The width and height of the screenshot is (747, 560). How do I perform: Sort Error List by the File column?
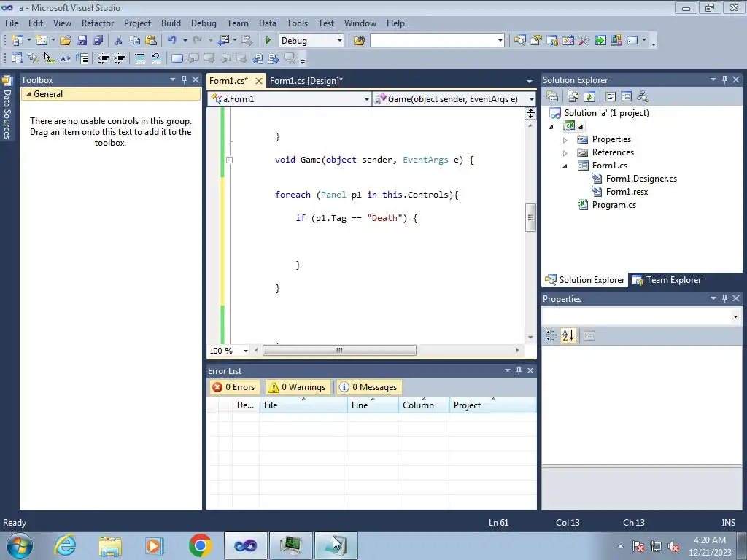tap(303, 405)
